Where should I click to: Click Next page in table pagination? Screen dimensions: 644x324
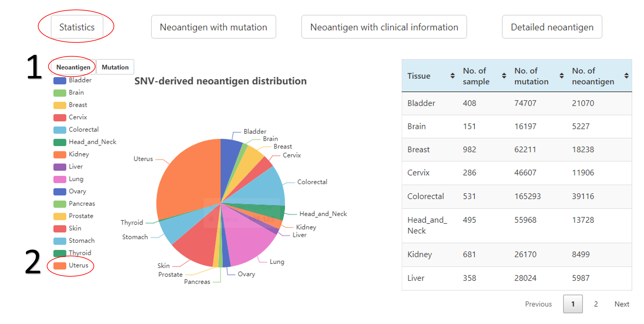(x=622, y=304)
